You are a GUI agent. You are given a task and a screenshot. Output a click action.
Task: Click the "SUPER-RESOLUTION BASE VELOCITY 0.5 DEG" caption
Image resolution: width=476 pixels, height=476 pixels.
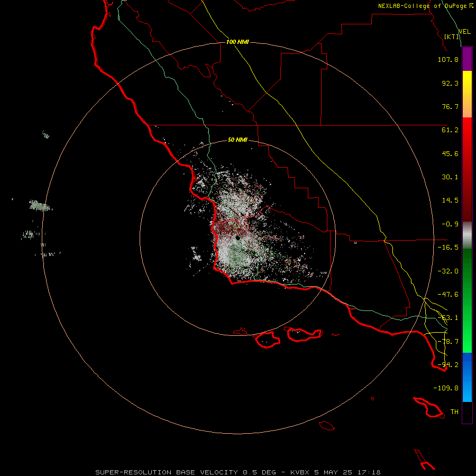point(186,472)
